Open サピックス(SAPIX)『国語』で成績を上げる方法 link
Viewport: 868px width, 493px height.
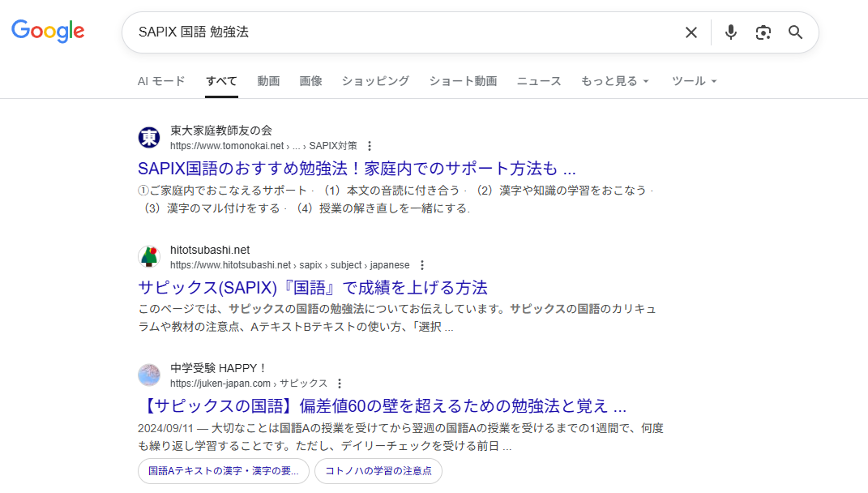313,288
